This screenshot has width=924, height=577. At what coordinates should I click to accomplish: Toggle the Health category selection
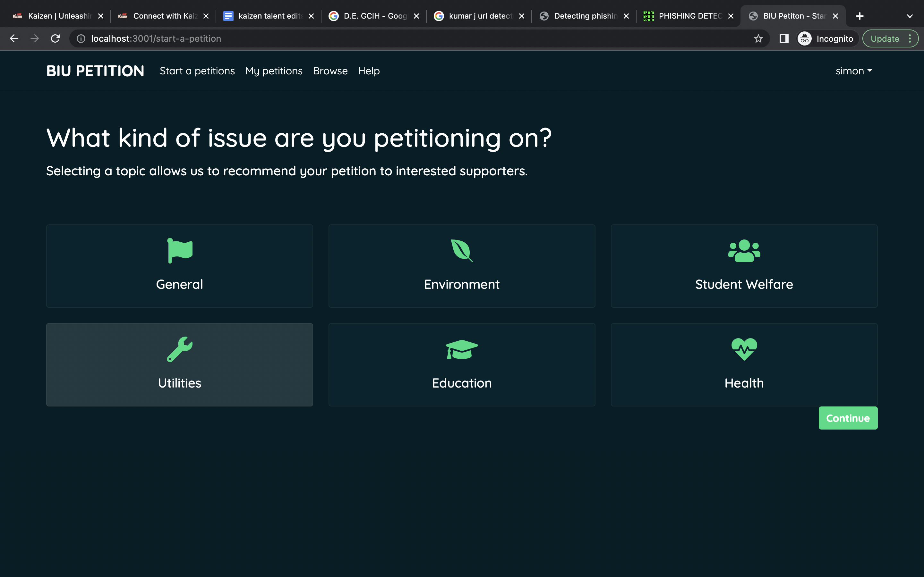744,364
